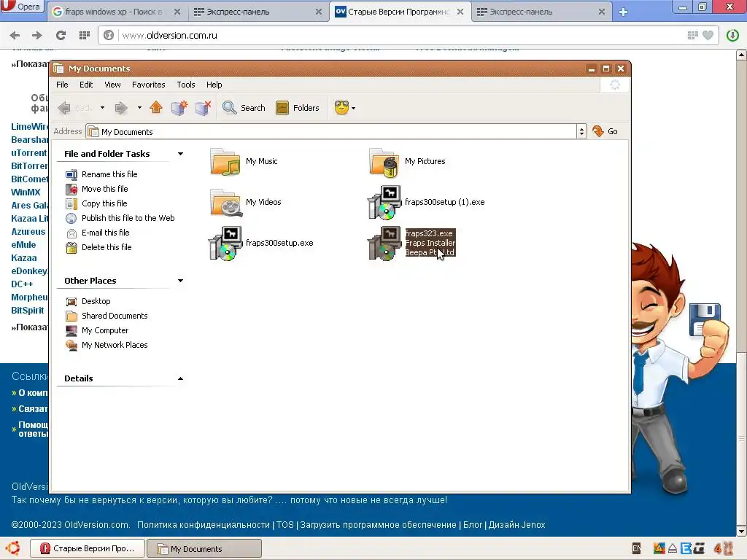Open the My Videos folder
This screenshot has height=560, width=747.
pos(245,202)
